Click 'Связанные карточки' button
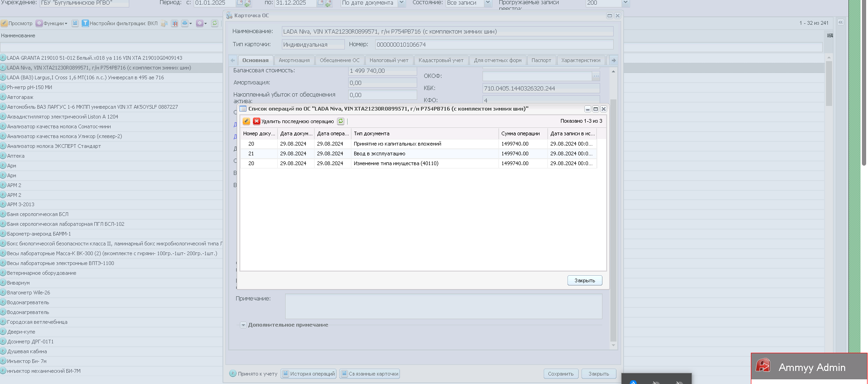868x384 pixels. point(370,374)
